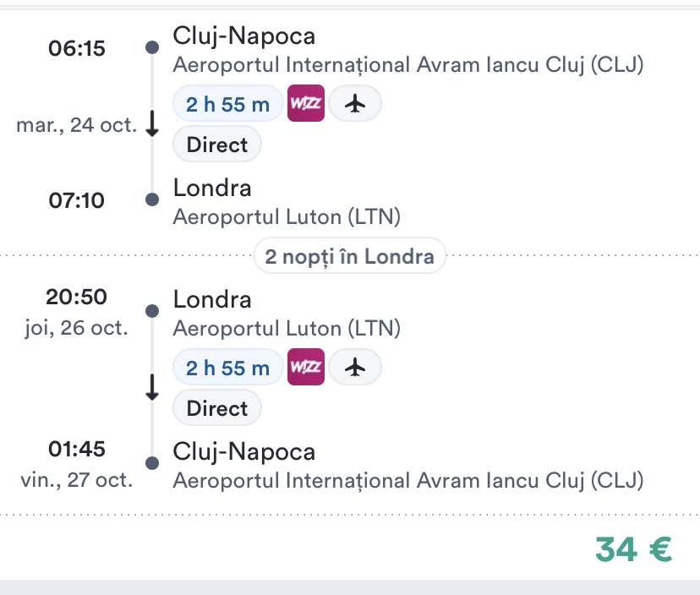Click the timeline dot at 01:45 arrival
This screenshot has width=700, height=595.
[152, 462]
